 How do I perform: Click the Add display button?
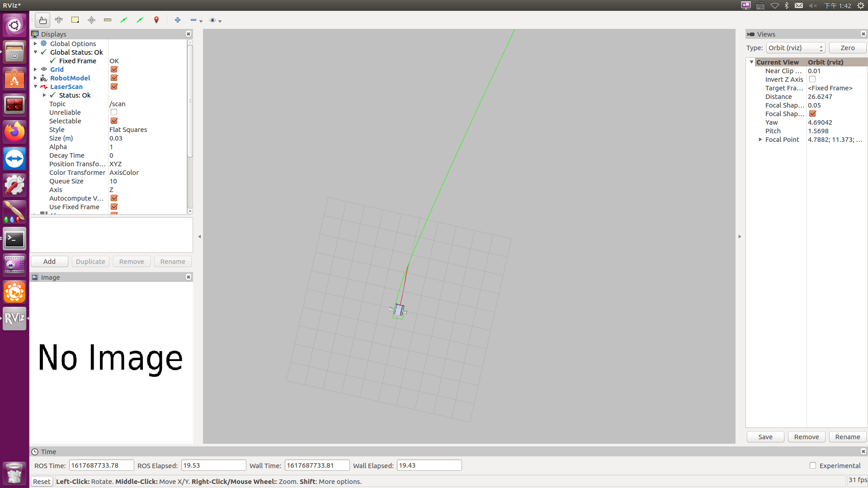pyautogui.click(x=49, y=262)
